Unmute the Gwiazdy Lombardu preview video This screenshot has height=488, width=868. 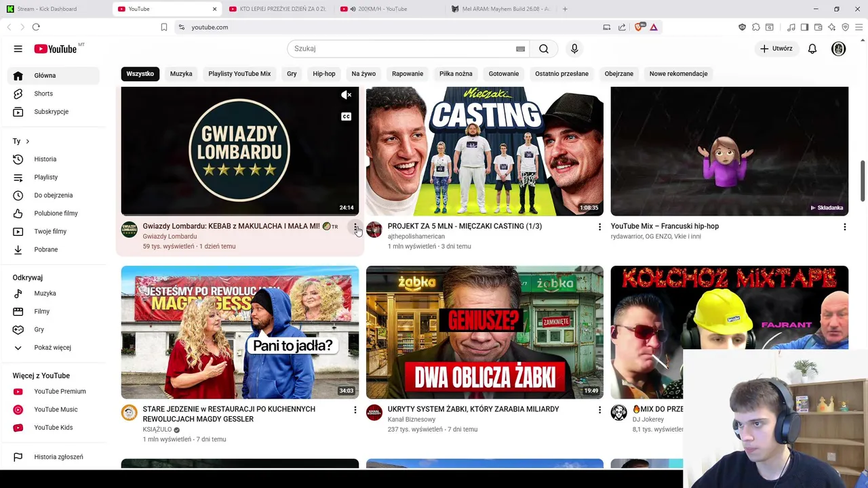click(x=346, y=96)
